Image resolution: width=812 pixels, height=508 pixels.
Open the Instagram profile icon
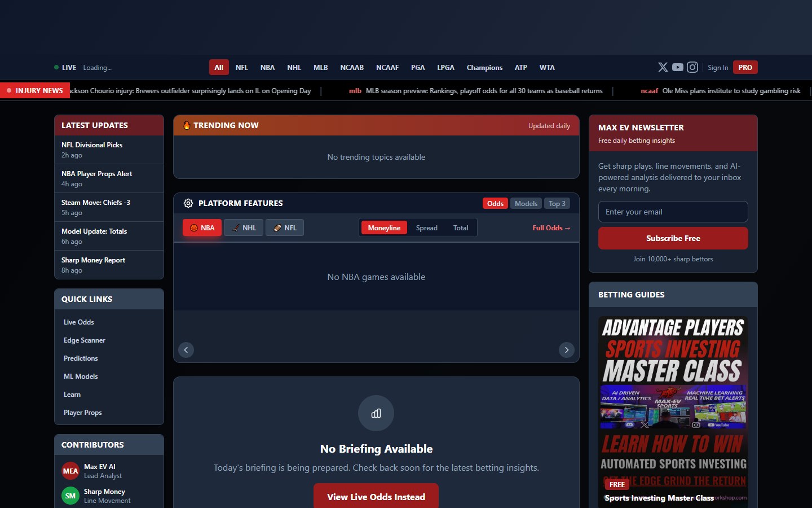coord(692,67)
